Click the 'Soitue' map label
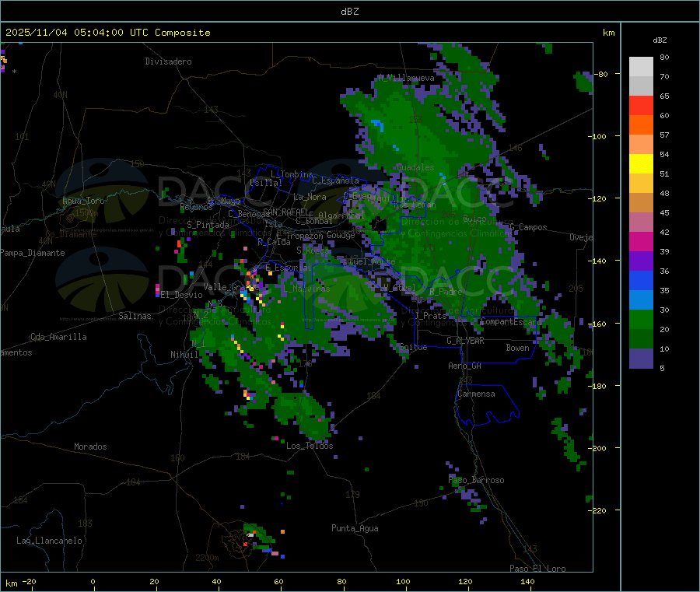This screenshot has width=700, height=592. 413,347
